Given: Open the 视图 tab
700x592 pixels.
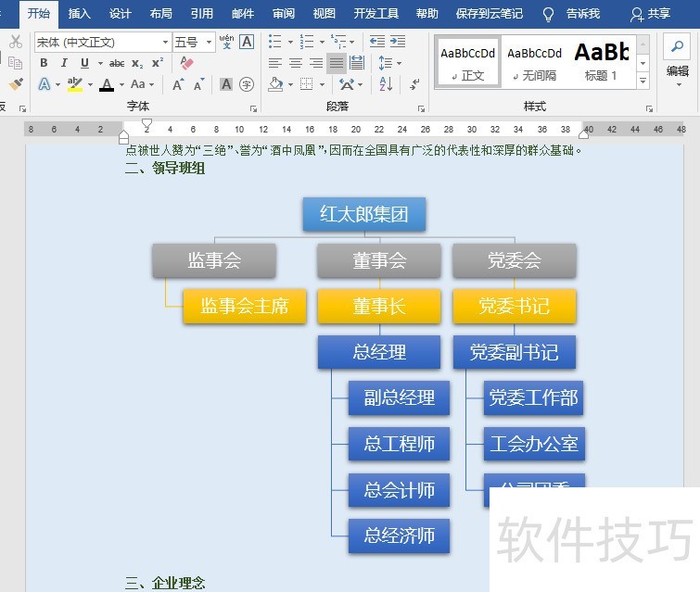Looking at the screenshot, I should click(325, 14).
